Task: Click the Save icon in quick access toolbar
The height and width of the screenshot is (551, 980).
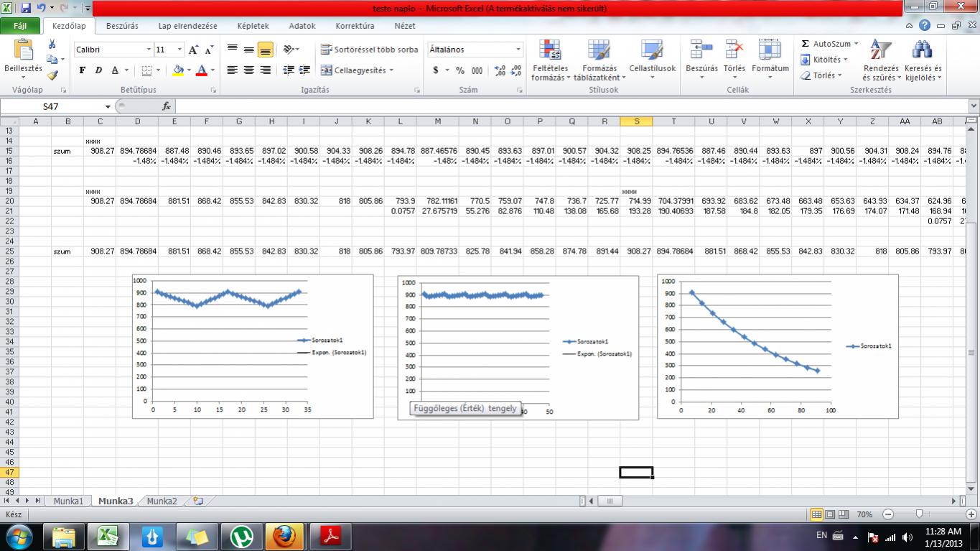Action: pos(26,9)
